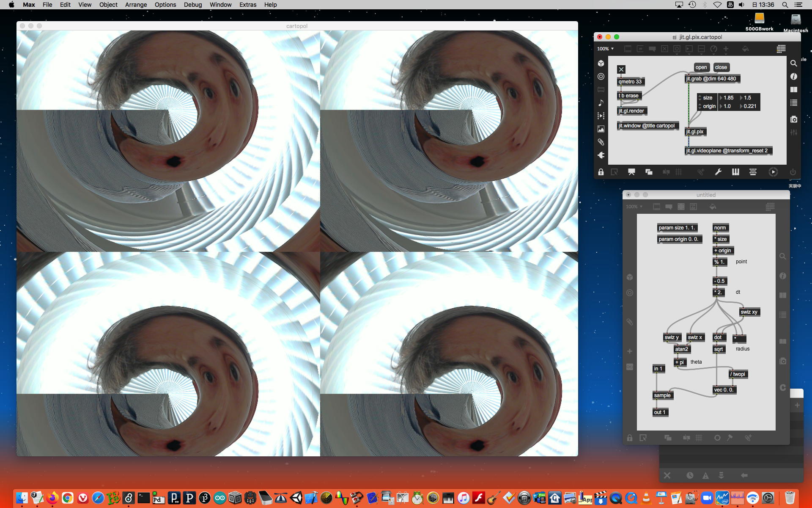Open the objects browser cube icon
Screen dimensions: 812x508
point(601,63)
